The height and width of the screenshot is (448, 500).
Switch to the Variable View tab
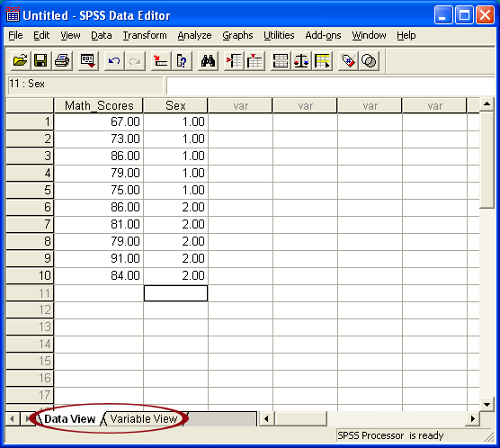[x=144, y=418]
